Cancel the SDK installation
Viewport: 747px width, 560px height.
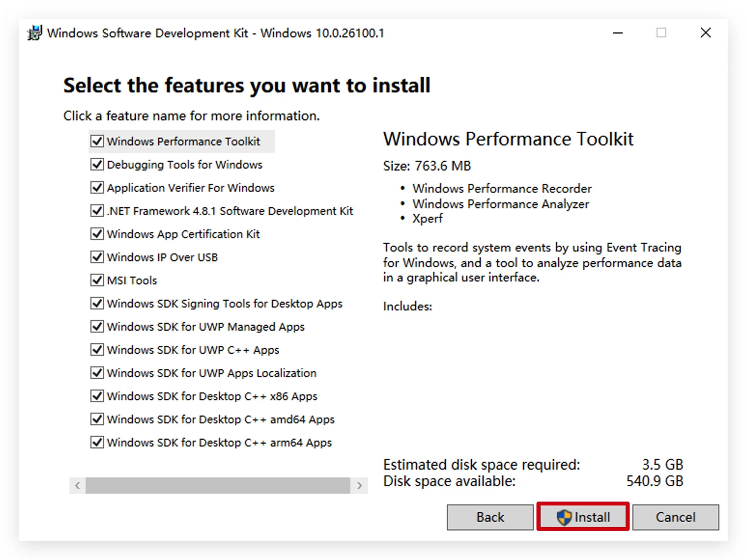coord(675,517)
